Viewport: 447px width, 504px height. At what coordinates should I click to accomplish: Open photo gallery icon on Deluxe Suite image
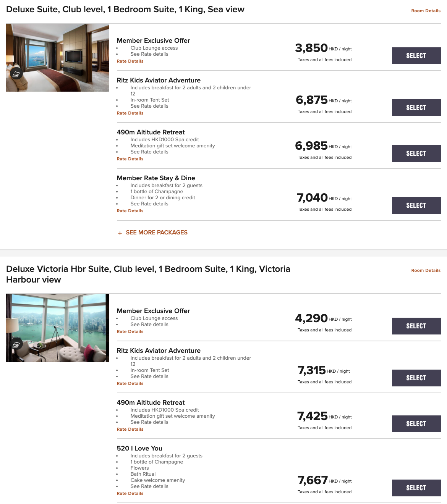(16, 74)
